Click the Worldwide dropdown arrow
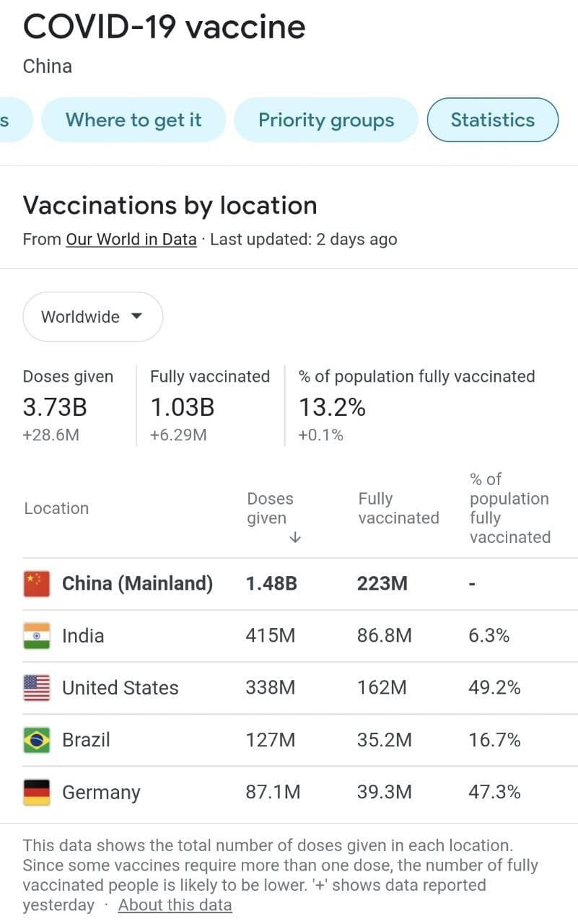 tap(136, 316)
